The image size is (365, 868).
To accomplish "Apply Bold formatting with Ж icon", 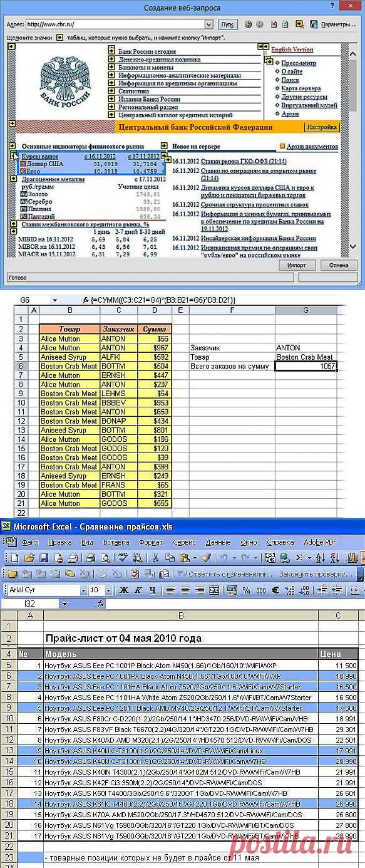I will click(123, 590).
